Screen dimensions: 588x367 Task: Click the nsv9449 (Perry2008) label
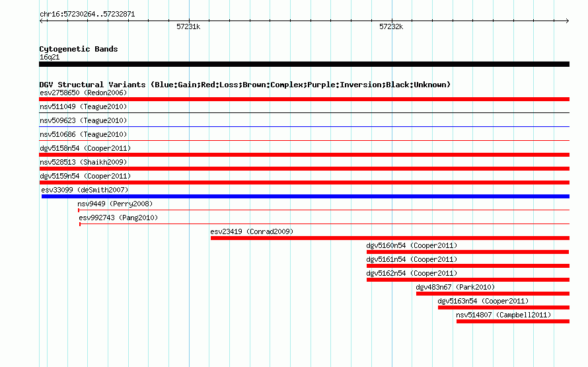click(115, 204)
